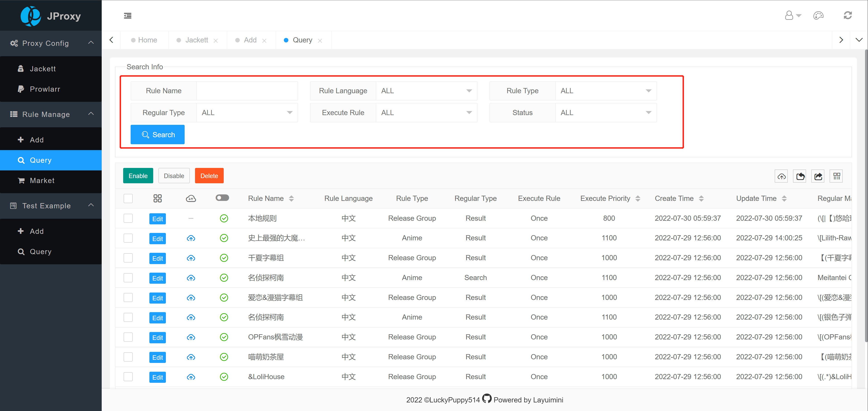Click cloud share icon for 千夏字幕组 row
Viewport: 868px width, 411px height.
click(191, 258)
